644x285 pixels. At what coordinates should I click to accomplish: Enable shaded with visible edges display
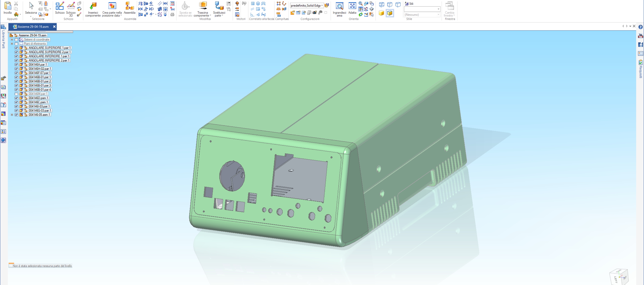click(x=389, y=13)
